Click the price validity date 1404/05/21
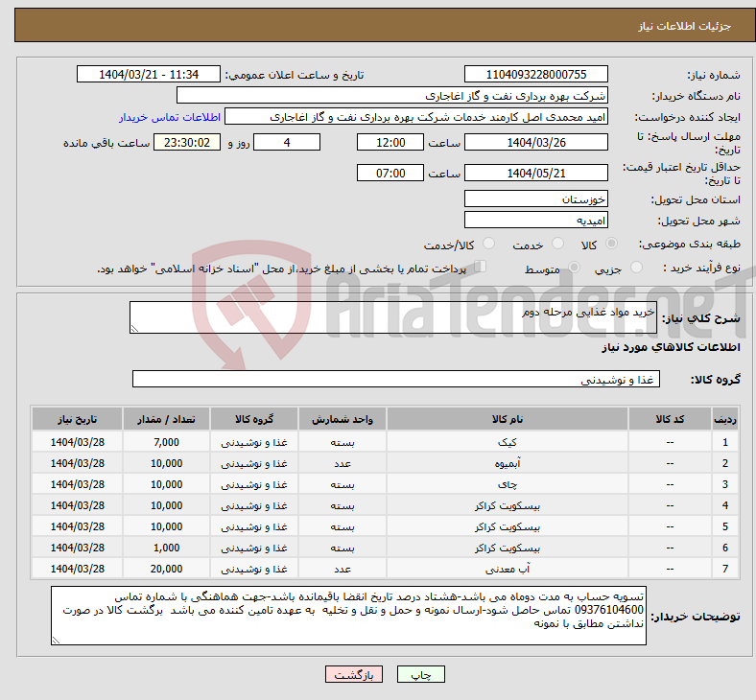The width and height of the screenshot is (756, 700). (535, 173)
